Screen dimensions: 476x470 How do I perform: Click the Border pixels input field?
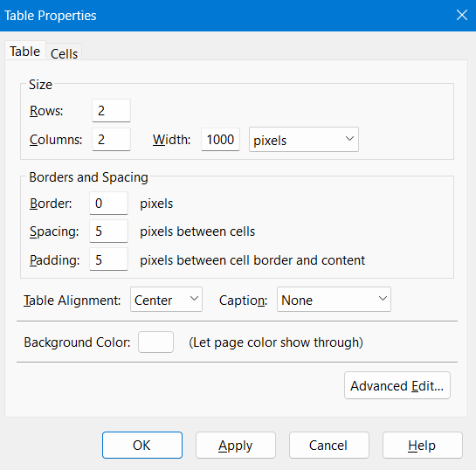[108, 204]
